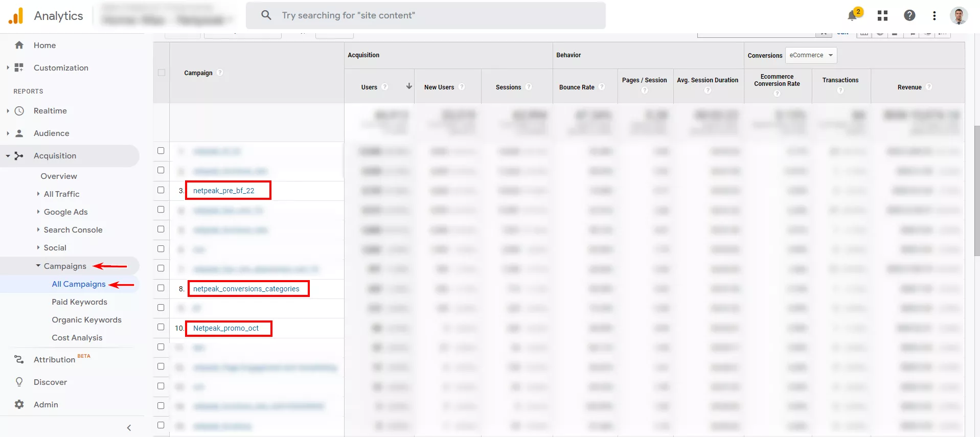Click the page vertical scrollbar thumb
Viewport: 980px width, 437px height.
click(x=977, y=190)
